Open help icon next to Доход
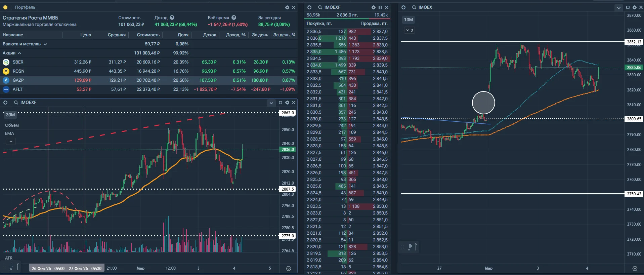 pyautogui.click(x=172, y=17)
